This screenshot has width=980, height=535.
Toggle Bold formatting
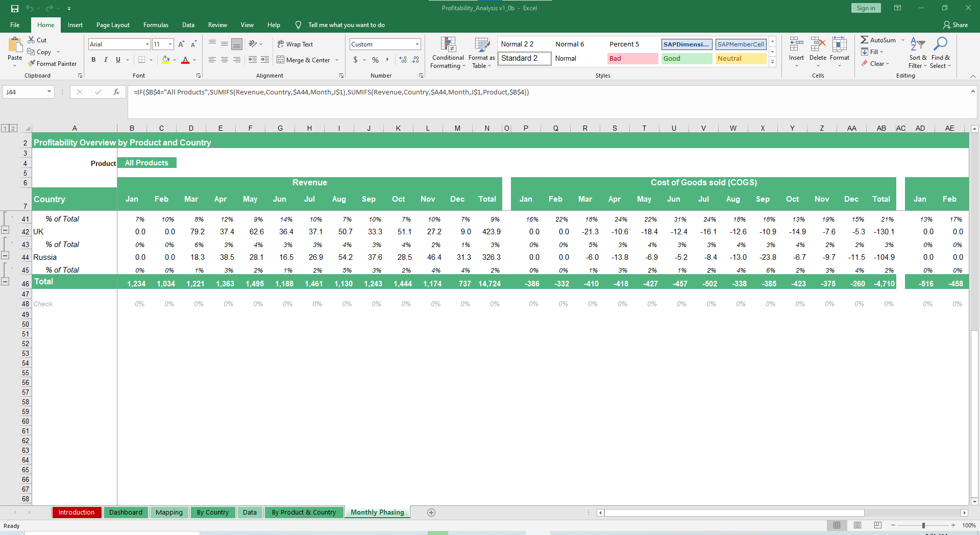(93, 60)
